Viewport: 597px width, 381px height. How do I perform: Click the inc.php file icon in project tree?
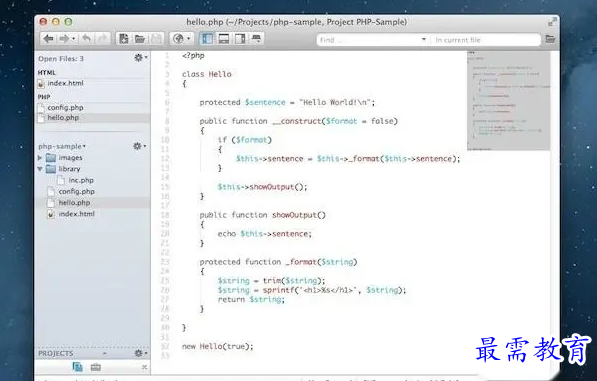(x=61, y=180)
